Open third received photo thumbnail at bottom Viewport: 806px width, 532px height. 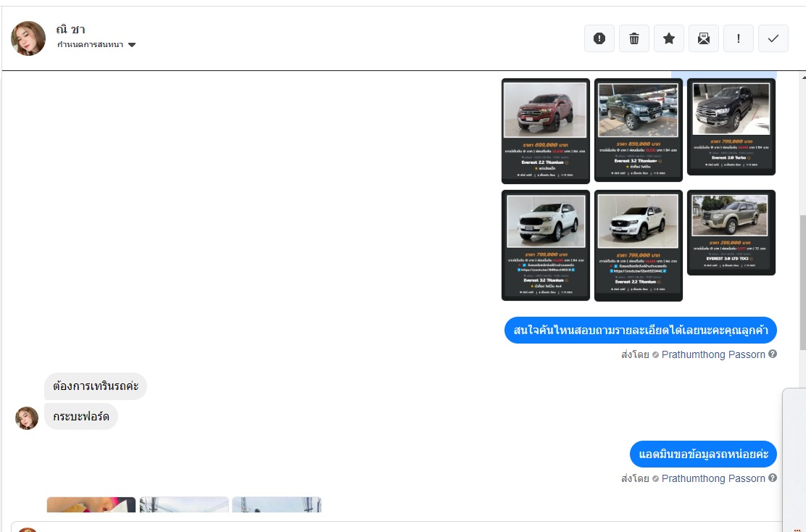tap(277, 504)
